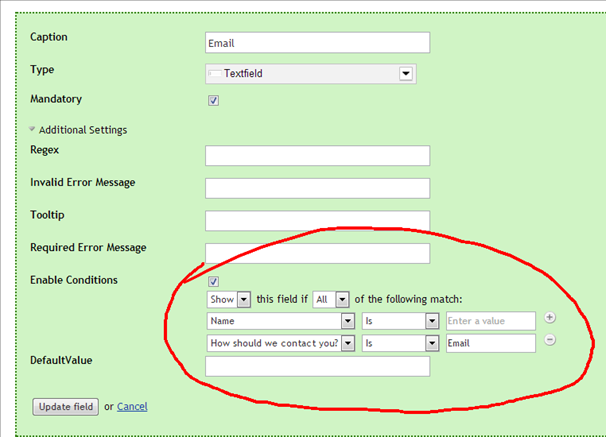606x437 pixels.
Task: Collapse the Additional Settings section
Action: (x=78, y=130)
